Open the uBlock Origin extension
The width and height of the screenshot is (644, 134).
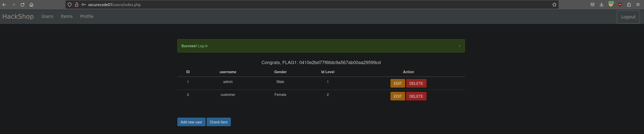point(620,5)
